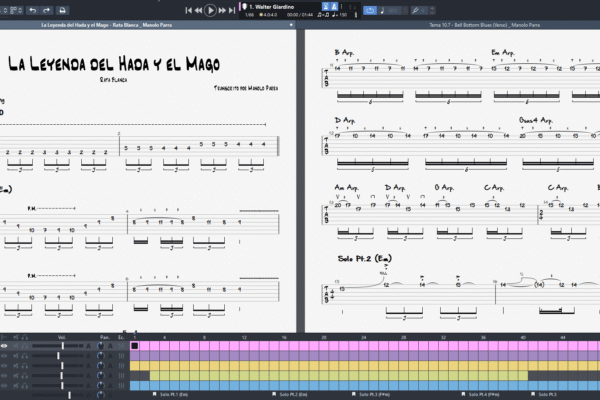Image resolution: width=600 pixels, height=400 pixels.
Task: Jump to the Solo Pt.5 section marker
Action: pyautogui.click(x=544, y=394)
